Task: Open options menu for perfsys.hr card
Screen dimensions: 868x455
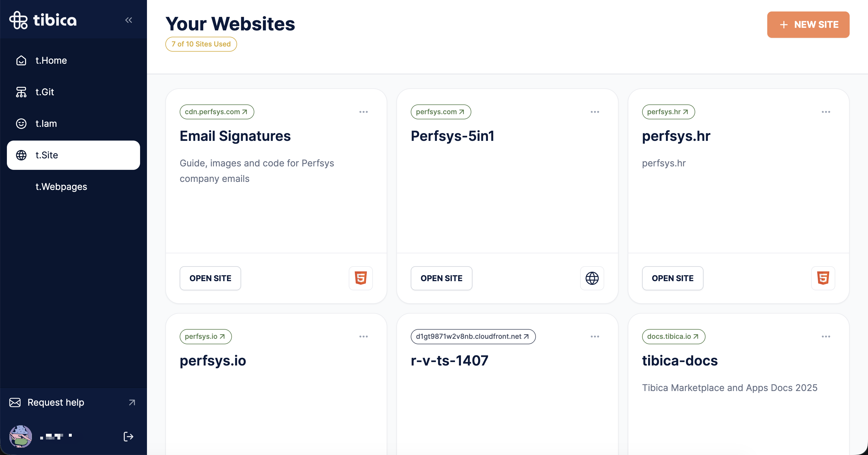Action: click(x=826, y=112)
